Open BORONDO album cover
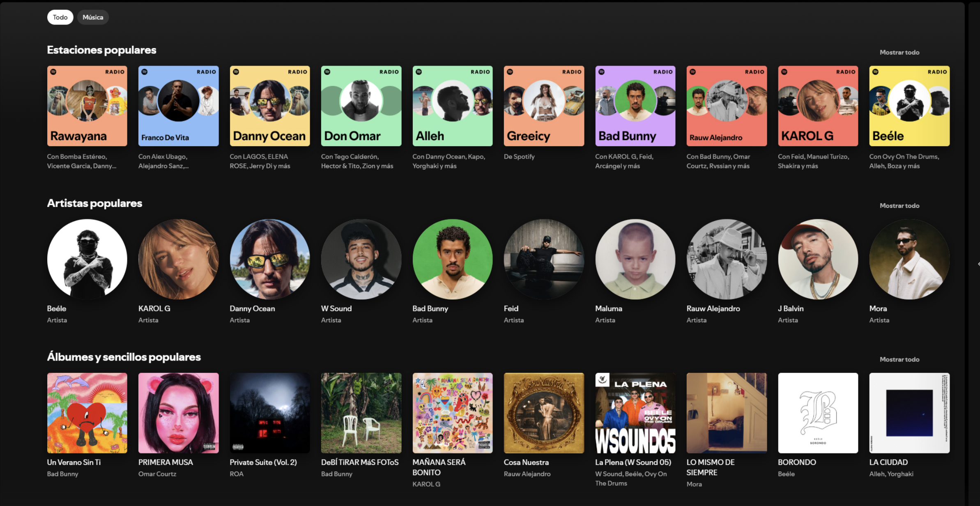 pos(818,413)
